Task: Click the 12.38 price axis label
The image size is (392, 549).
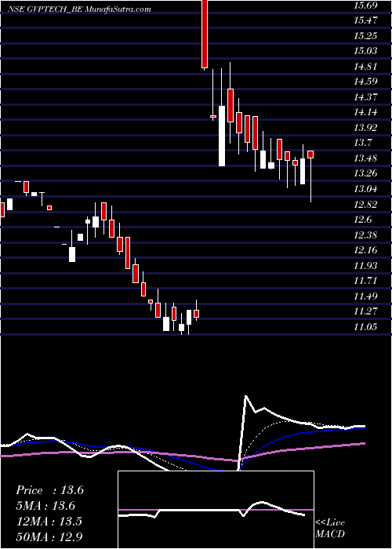Action: tap(365, 235)
